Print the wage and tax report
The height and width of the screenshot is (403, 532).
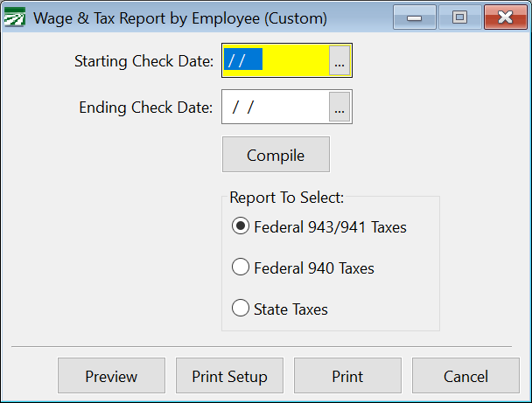click(x=347, y=377)
